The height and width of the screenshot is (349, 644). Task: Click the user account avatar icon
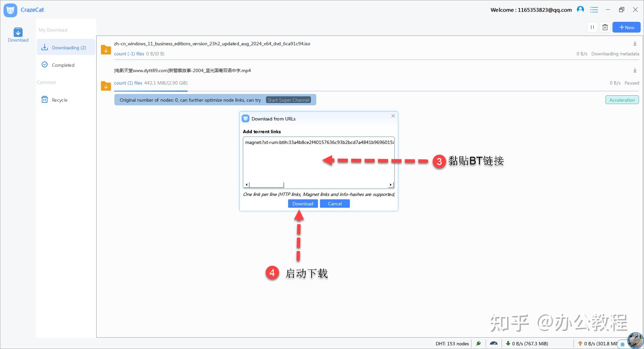pos(580,10)
